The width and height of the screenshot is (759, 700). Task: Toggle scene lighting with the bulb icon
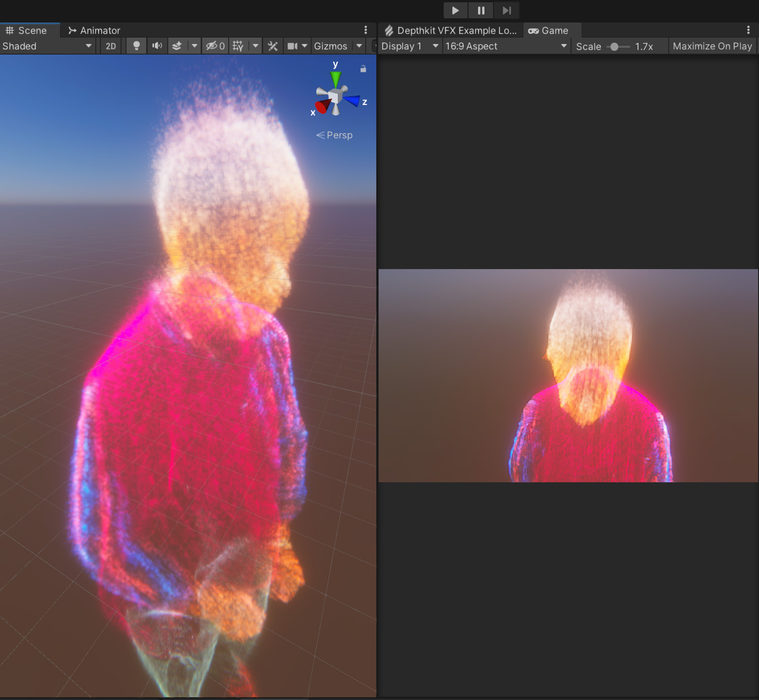[136, 46]
